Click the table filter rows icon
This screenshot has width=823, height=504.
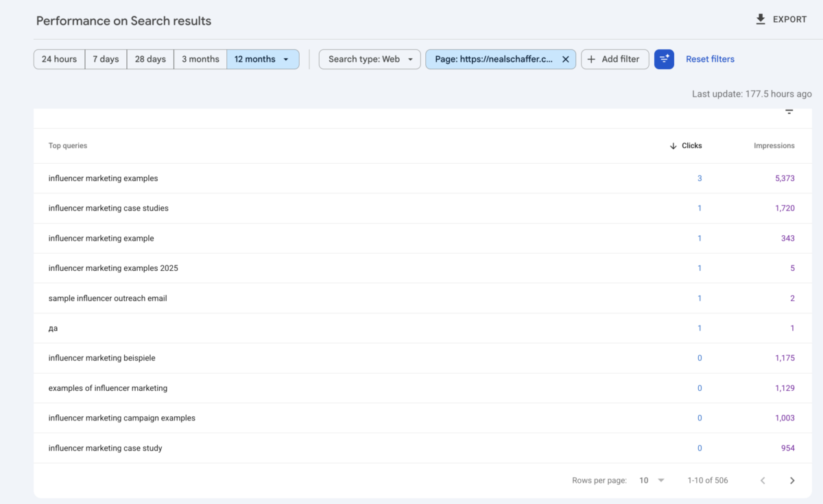click(789, 112)
